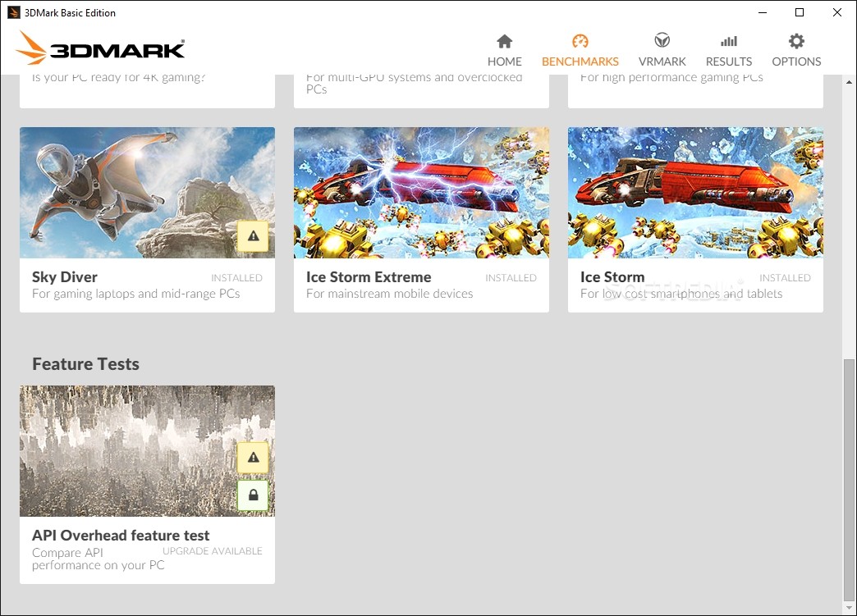The width and height of the screenshot is (857, 616).
Task: Open the OPTIONS label
Action: [x=796, y=62]
